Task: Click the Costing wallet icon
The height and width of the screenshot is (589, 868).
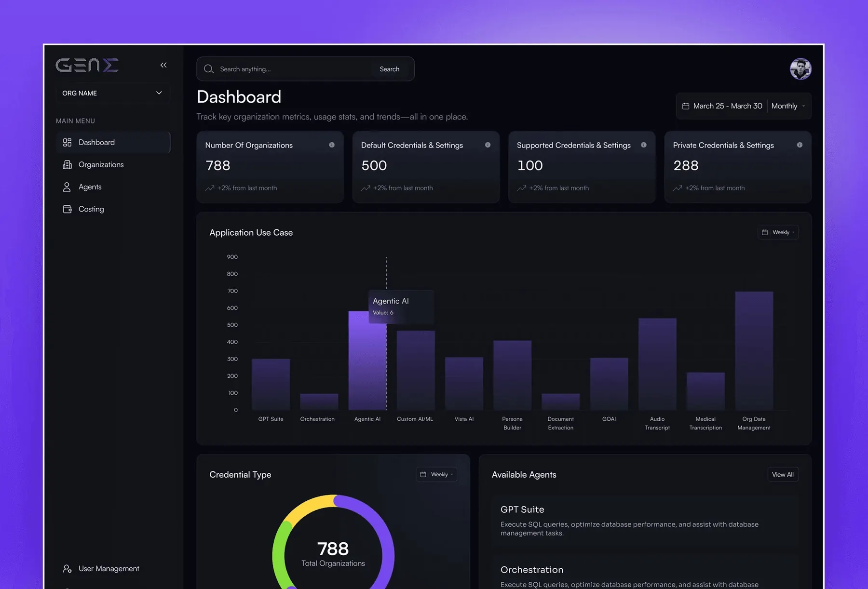Action: click(67, 209)
